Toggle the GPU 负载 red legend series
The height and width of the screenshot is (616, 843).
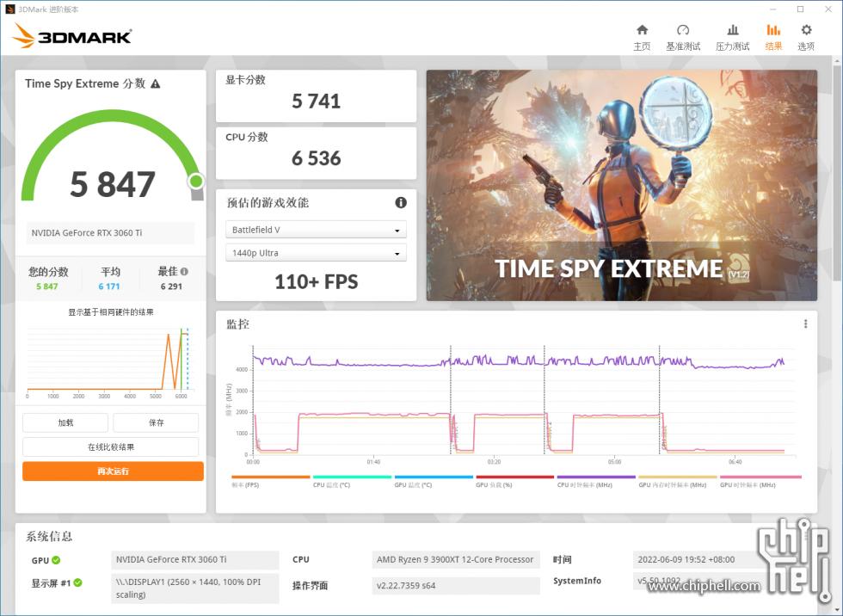tap(514, 481)
